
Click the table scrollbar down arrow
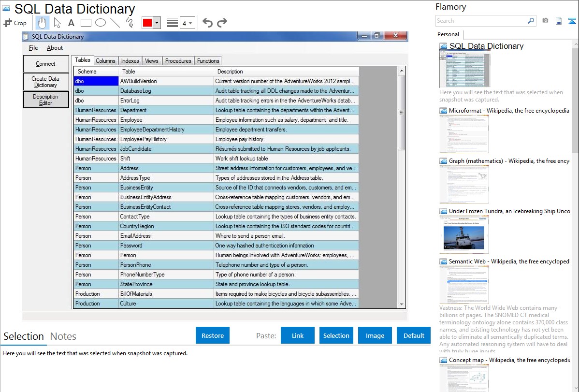(x=402, y=305)
